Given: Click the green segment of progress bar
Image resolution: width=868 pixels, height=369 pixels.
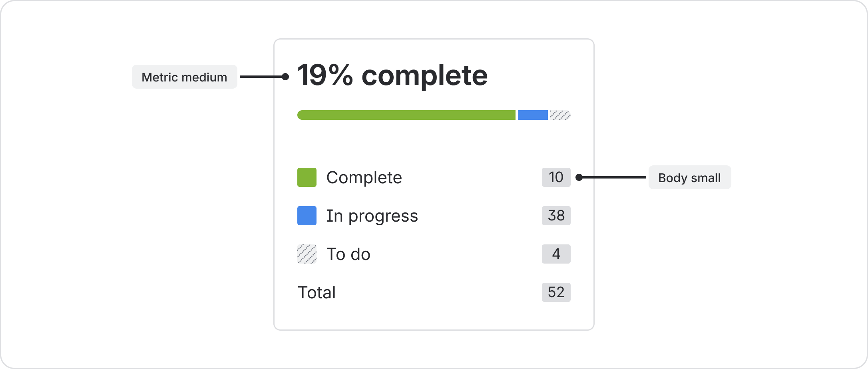Looking at the screenshot, I should coord(406,115).
